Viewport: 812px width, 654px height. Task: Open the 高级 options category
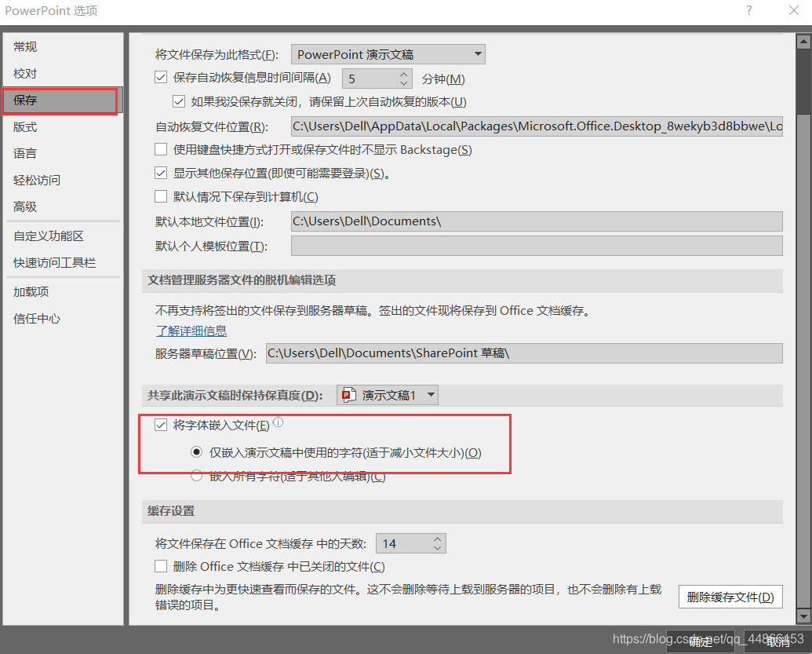[x=62, y=206]
